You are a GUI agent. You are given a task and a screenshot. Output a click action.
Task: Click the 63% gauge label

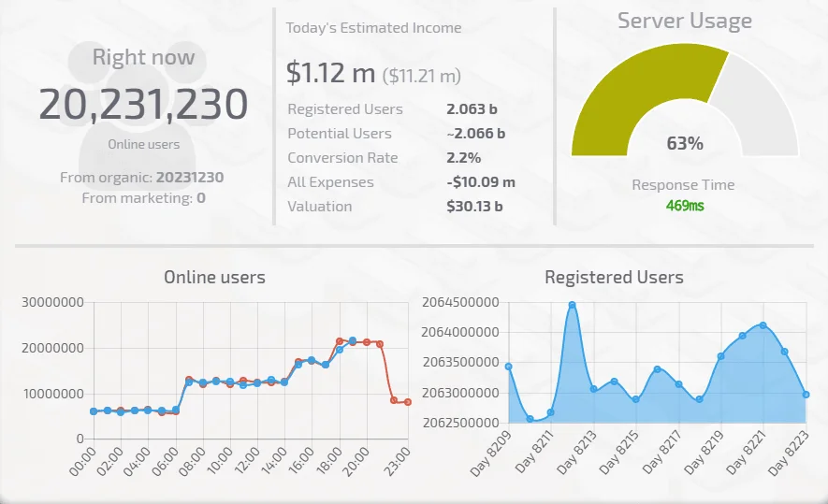[x=685, y=143]
